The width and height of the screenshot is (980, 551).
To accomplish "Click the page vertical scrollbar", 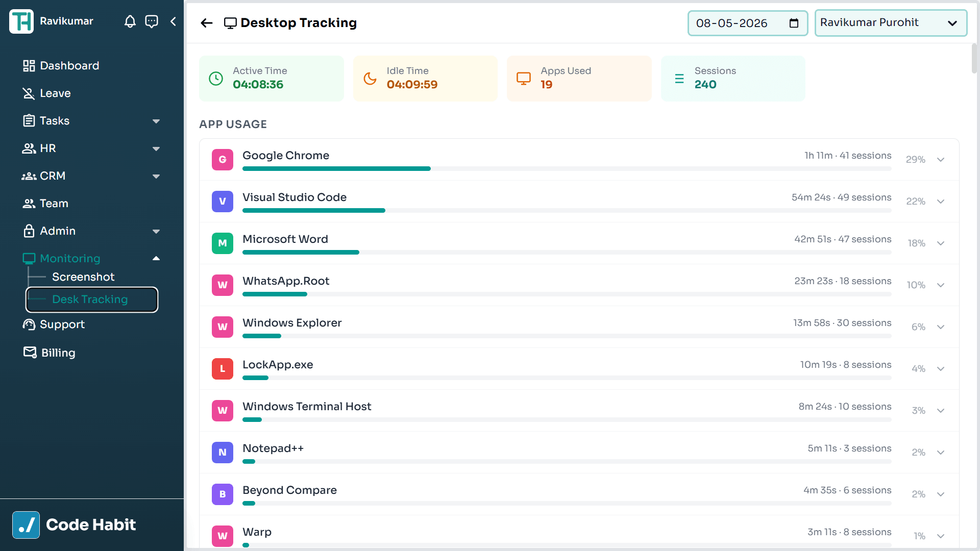I will click(x=974, y=59).
